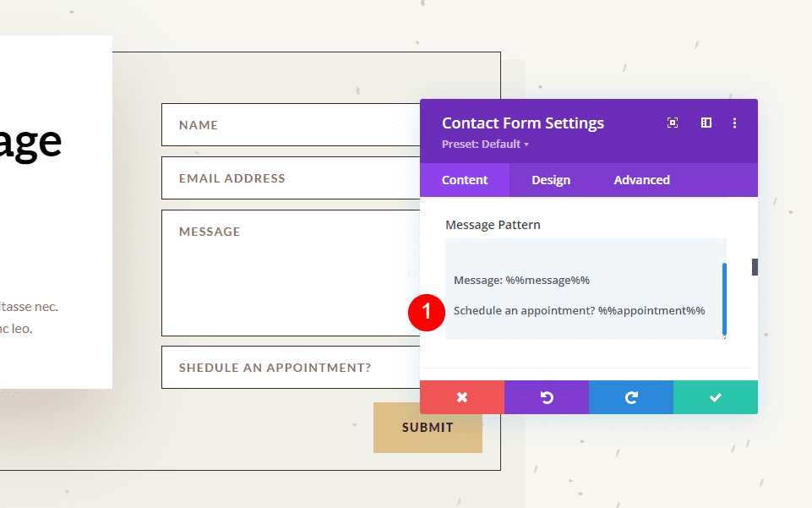The height and width of the screenshot is (508, 812).
Task: Toggle the snap-to-sidebar layout icon
Action: coord(706,123)
